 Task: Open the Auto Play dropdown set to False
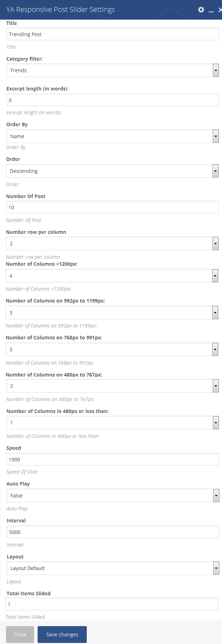click(x=113, y=496)
